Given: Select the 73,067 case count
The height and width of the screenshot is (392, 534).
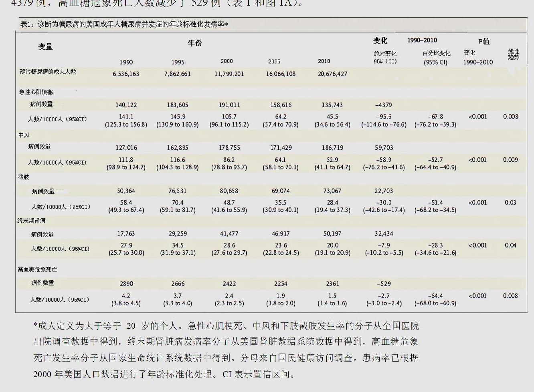Looking at the screenshot, I should [x=332, y=191].
